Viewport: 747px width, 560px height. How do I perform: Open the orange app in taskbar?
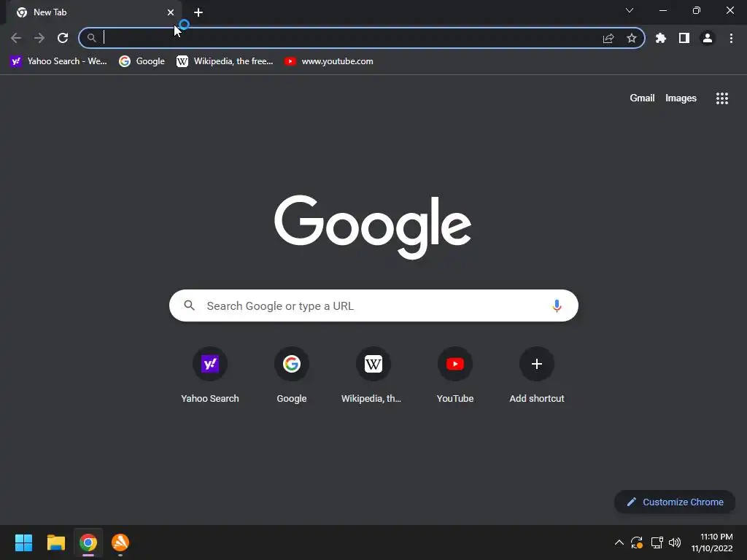tap(120, 542)
